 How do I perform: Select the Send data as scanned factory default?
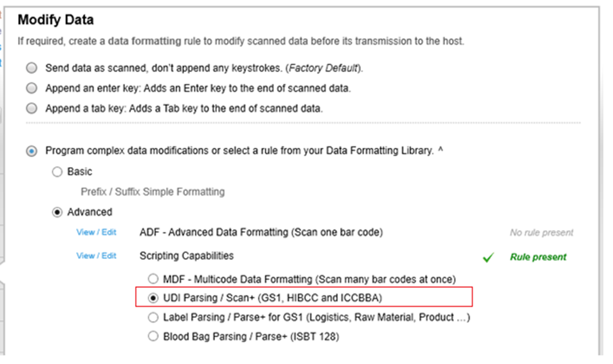pos(31,68)
